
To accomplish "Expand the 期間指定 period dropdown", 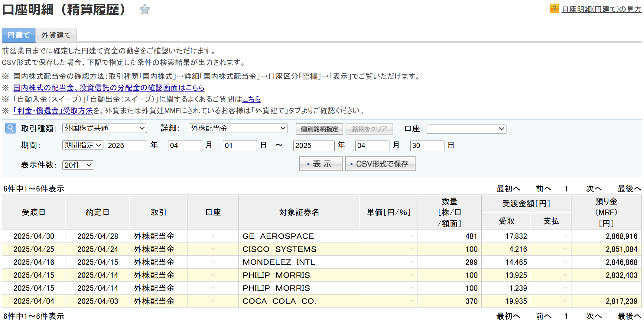I will [83, 145].
